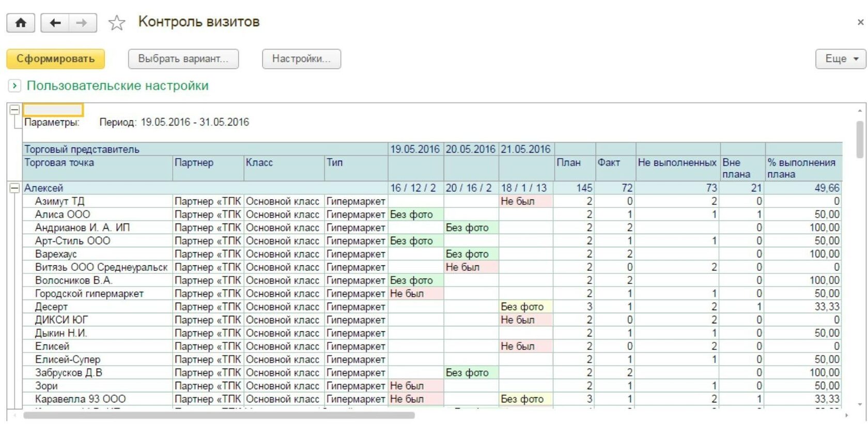Select Без фото cell in Андрианов row
The width and height of the screenshot is (868, 424).
pyautogui.click(x=471, y=228)
